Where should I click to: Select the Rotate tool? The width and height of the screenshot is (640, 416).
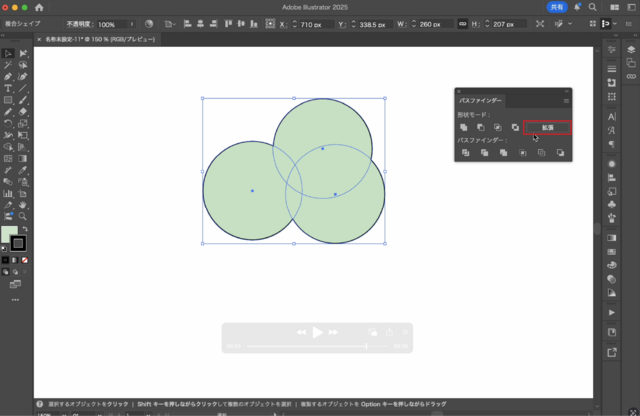[8, 123]
